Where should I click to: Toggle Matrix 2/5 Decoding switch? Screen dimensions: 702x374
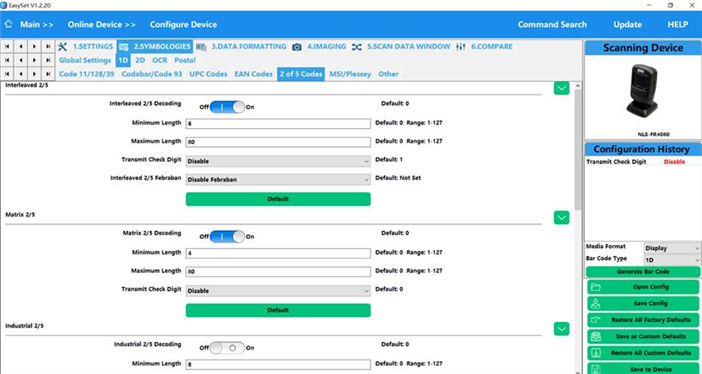(x=227, y=236)
